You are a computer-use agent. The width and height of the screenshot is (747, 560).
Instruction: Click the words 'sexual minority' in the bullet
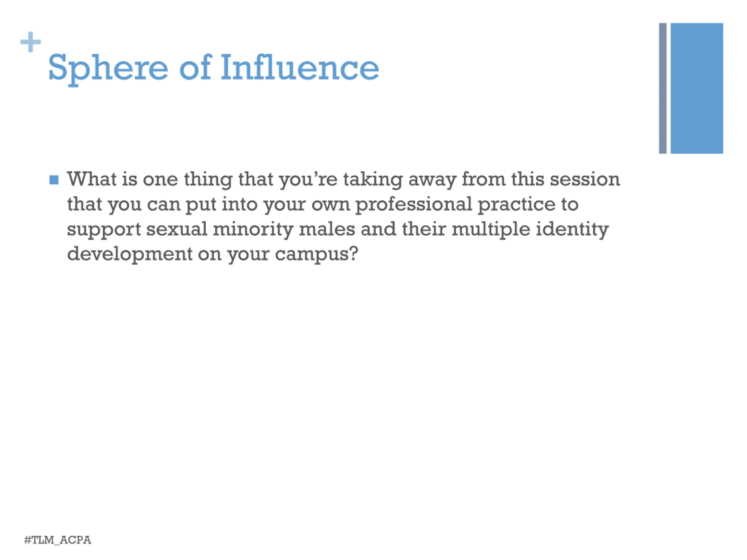pos(219,230)
